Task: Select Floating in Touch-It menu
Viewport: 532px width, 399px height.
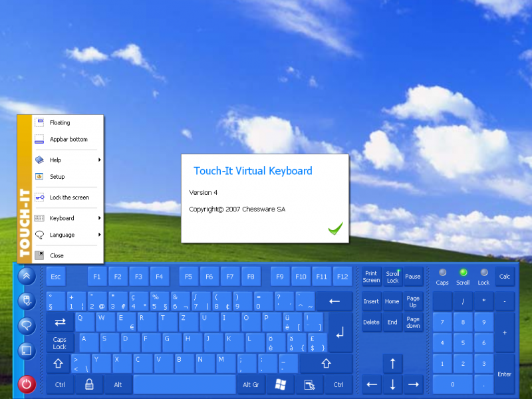Action: (x=68, y=122)
